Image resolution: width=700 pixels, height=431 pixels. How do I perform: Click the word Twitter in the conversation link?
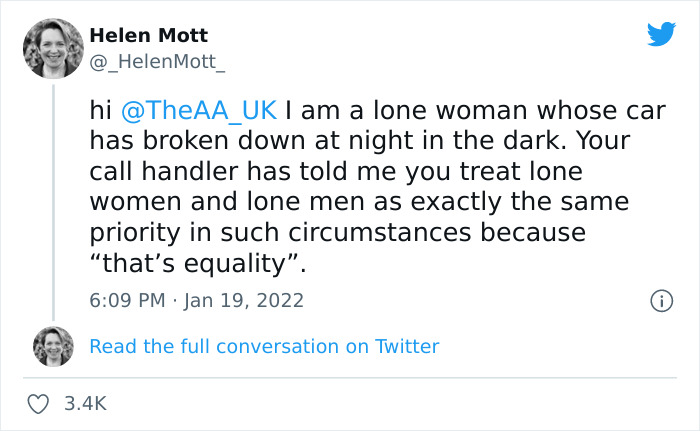coord(407,346)
